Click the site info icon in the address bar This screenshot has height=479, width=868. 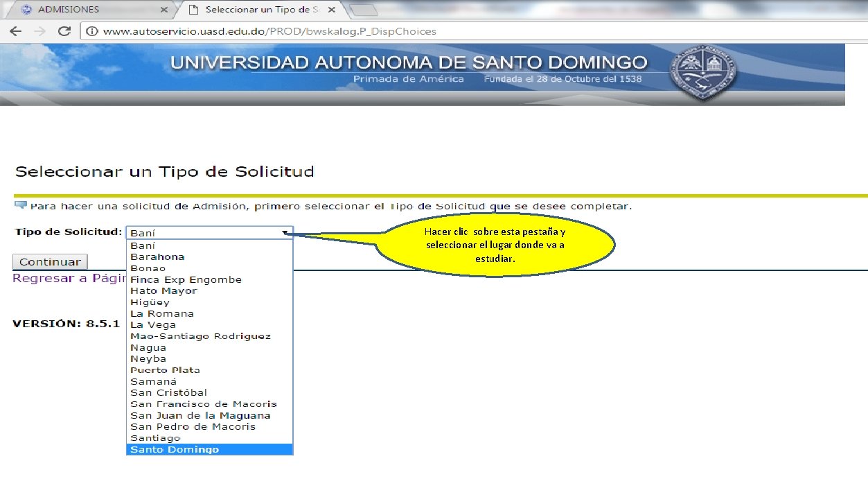click(x=92, y=31)
